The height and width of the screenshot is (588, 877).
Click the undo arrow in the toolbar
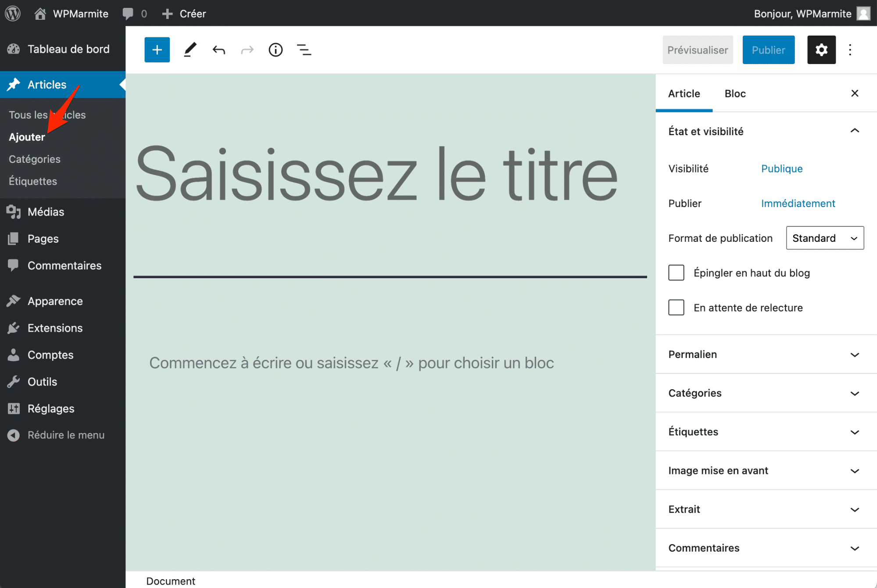click(x=218, y=50)
